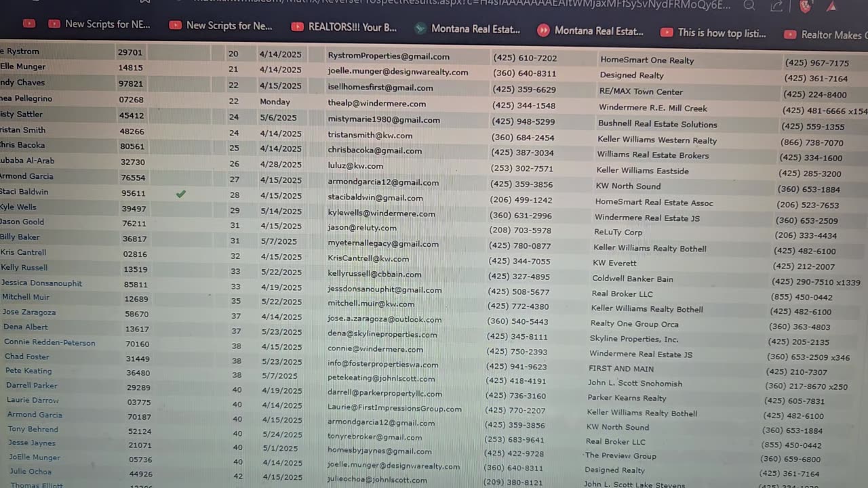Screen dimensions: 868x488
Task: Click the email tristansmith@kw.com
Action: (370, 136)
